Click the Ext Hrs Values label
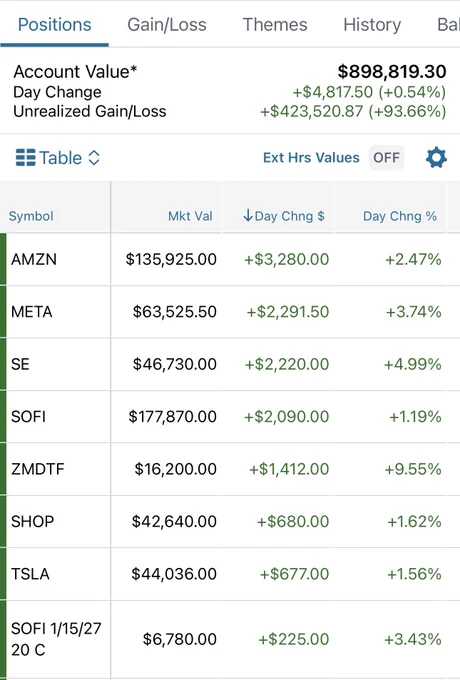The height and width of the screenshot is (680, 460). pyautogui.click(x=311, y=157)
